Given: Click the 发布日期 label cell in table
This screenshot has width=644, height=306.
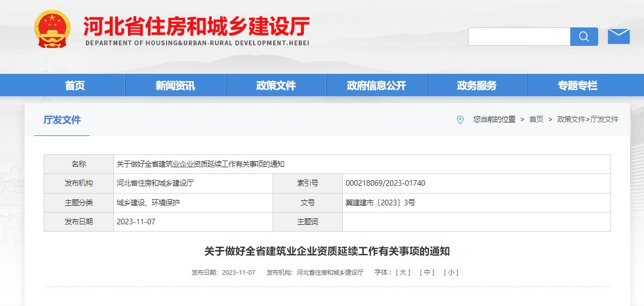Looking at the screenshot, I should pos(79,222).
